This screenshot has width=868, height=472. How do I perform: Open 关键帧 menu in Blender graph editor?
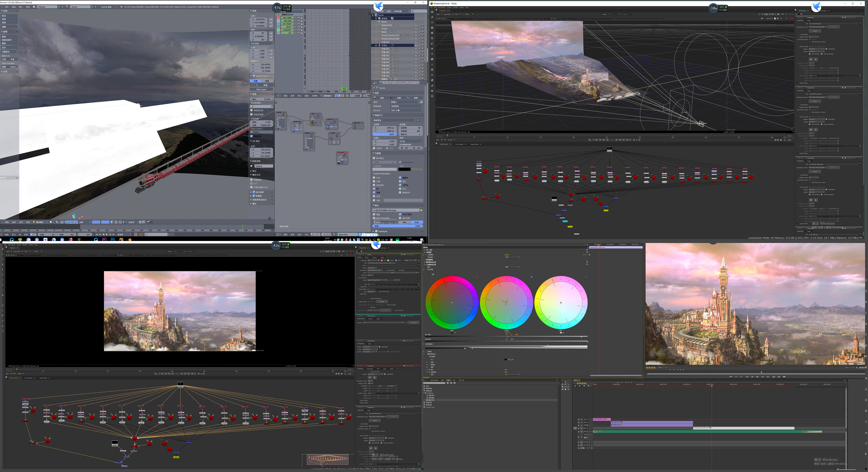click(315, 96)
